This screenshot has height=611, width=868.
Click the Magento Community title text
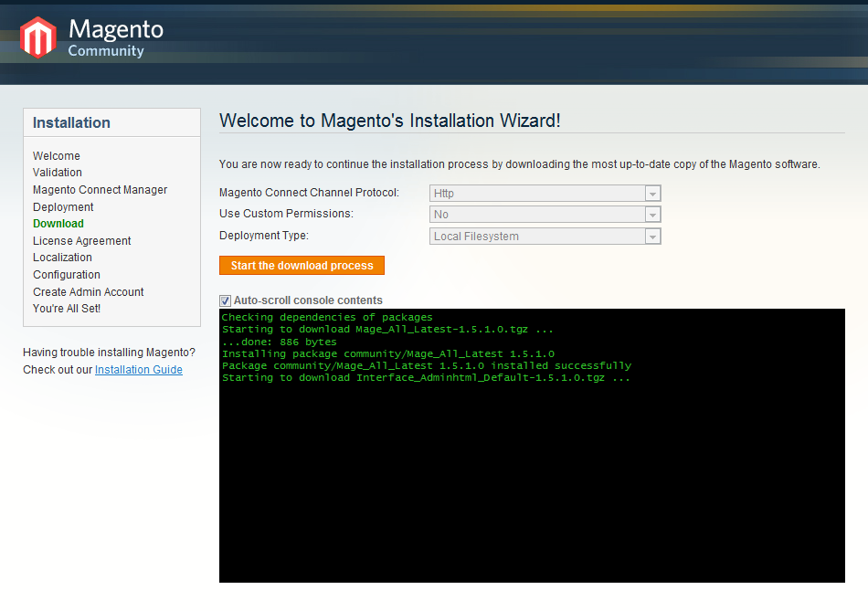[x=116, y=37]
